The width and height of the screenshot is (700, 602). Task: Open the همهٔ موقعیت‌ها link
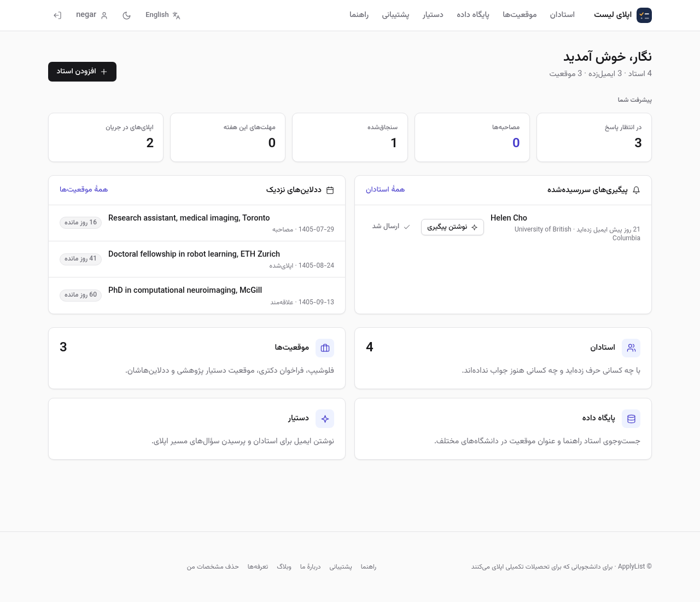click(x=84, y=189)
